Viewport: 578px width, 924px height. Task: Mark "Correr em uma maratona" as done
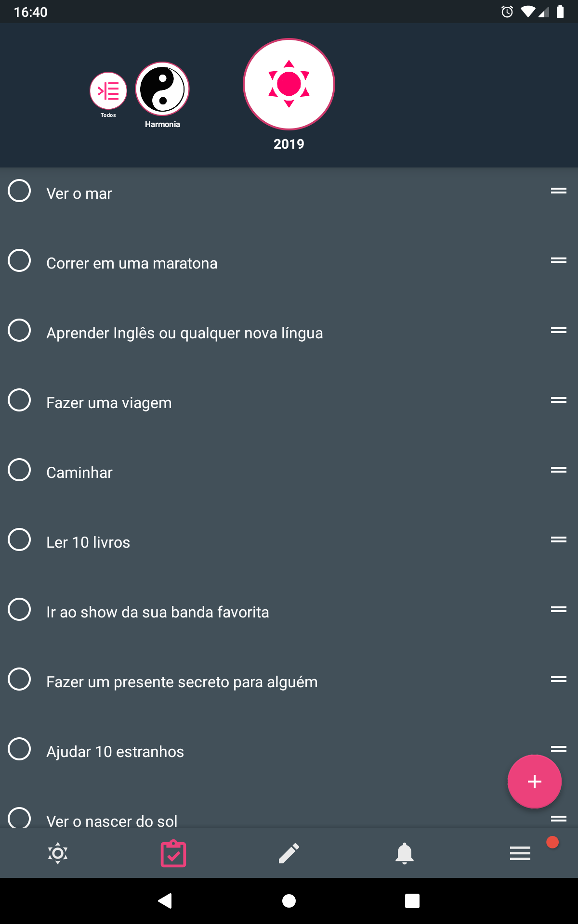point(19,260)
